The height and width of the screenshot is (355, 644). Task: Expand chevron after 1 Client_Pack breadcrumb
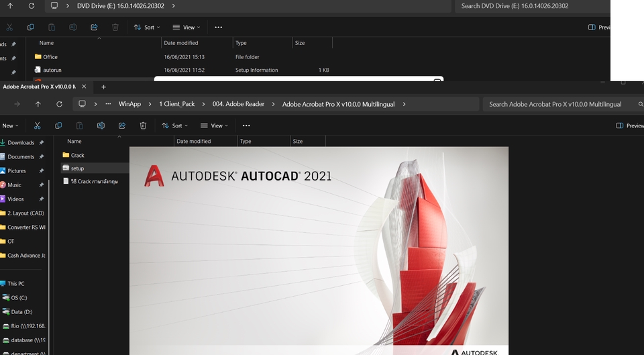(203, 105)
